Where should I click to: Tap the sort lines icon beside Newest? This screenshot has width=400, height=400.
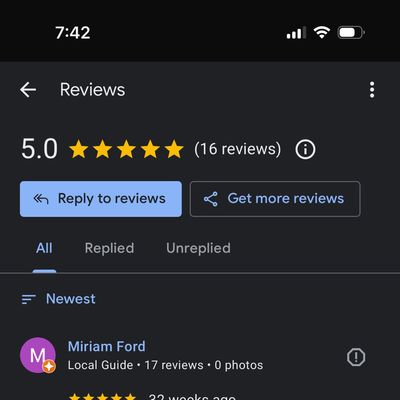click(x=28, y=299)
